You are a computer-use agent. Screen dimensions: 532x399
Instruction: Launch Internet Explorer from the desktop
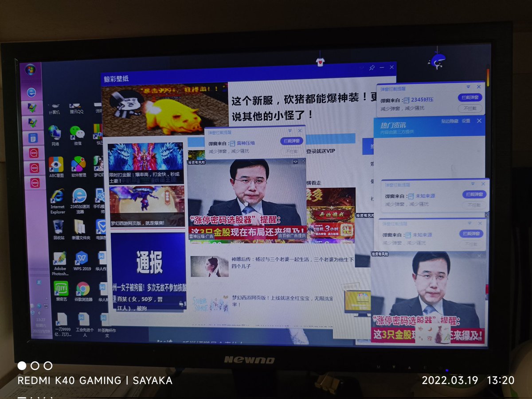pos(58,201)
